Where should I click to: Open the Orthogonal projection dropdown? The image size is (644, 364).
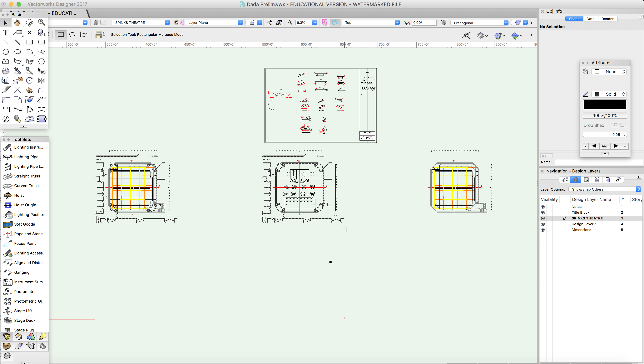coord(506,23)
